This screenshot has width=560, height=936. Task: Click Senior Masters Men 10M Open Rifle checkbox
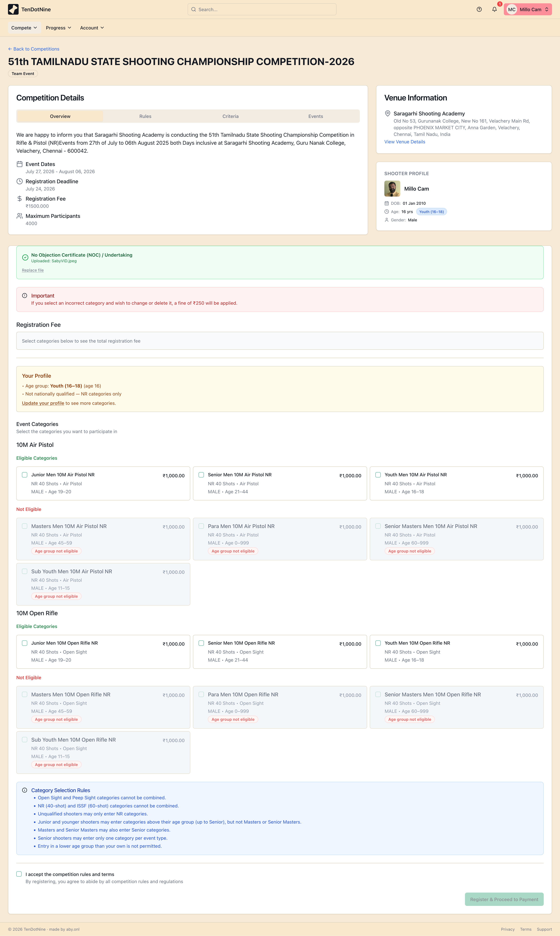pos(378,694)
